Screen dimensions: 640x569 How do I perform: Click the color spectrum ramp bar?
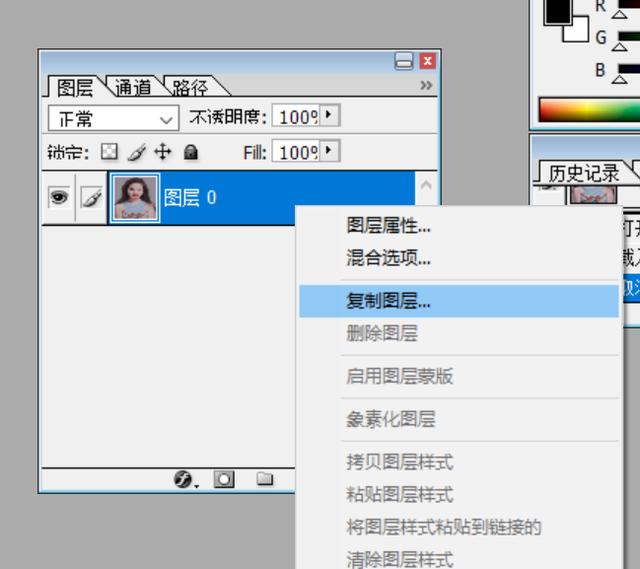(589, 109)
